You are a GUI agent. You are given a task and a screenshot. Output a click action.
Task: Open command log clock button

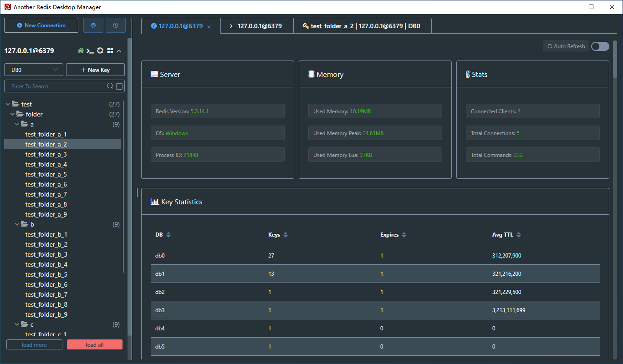pyautogui.click(x=116, y=25)
